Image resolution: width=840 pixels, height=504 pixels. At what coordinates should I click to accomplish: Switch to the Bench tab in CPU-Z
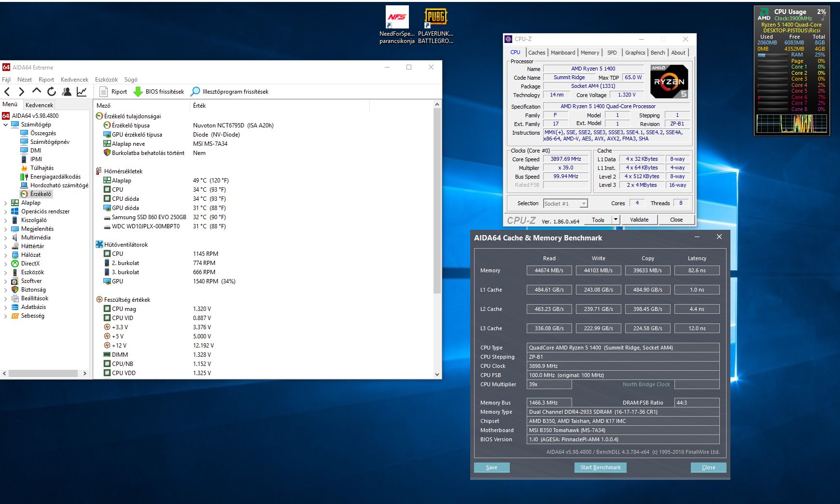point(658,53)
